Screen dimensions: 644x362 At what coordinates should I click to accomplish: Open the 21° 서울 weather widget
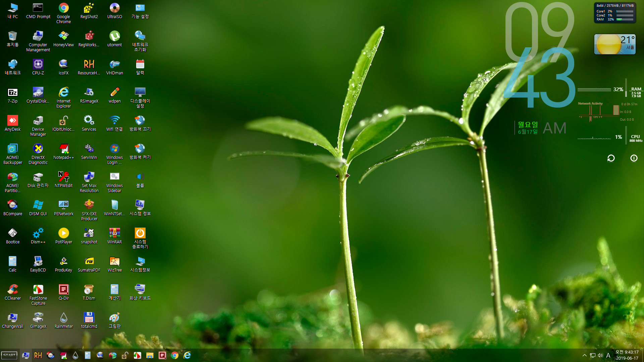(615, 44)
